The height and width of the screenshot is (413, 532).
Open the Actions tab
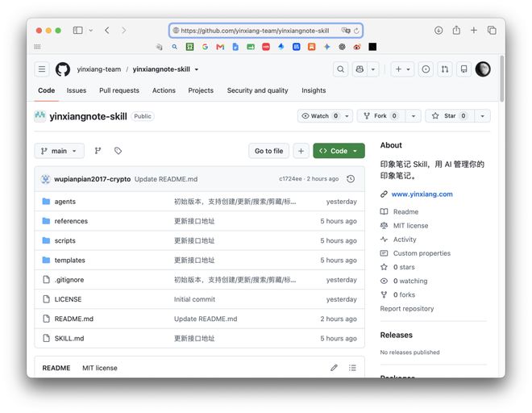[164, 90]
